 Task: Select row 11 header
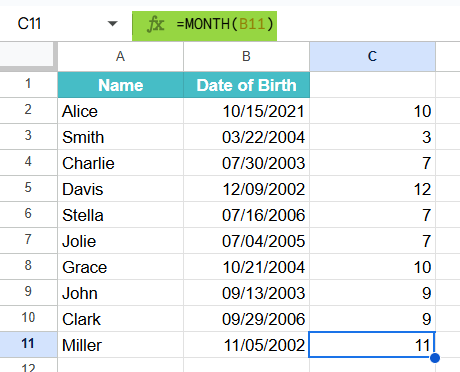point(28,344)
